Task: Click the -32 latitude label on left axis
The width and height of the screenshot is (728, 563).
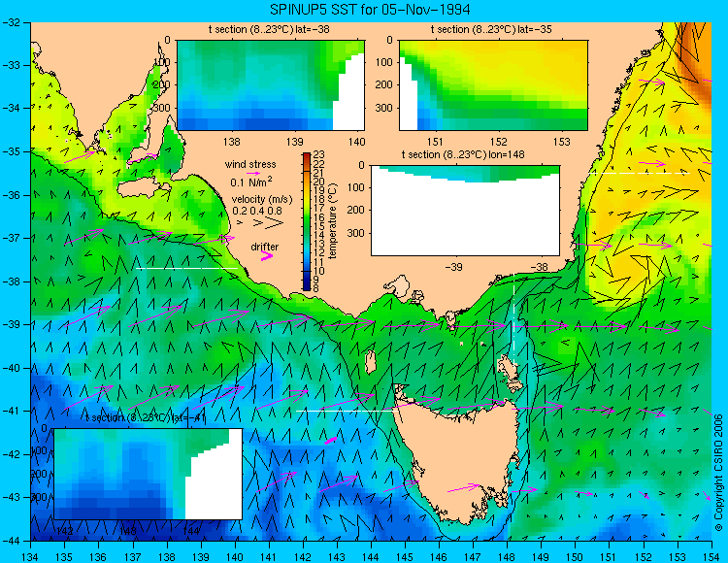Action: (10, 22)
